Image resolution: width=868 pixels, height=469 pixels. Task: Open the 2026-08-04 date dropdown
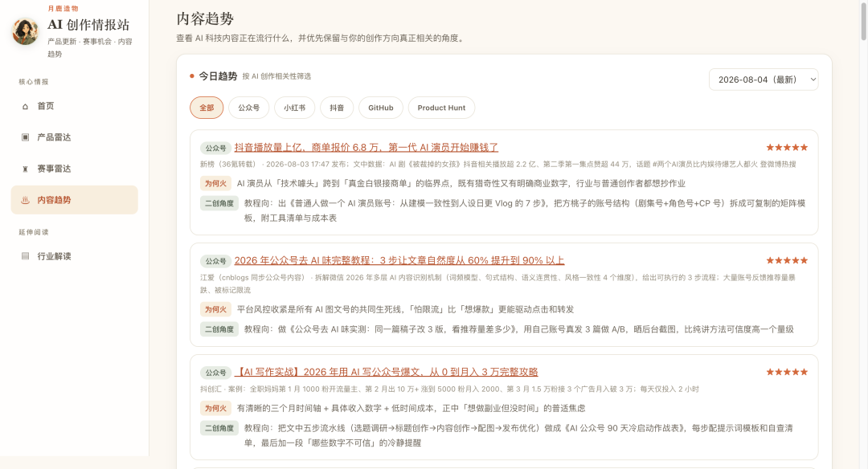pyautogui.click(x=764, y=80)
